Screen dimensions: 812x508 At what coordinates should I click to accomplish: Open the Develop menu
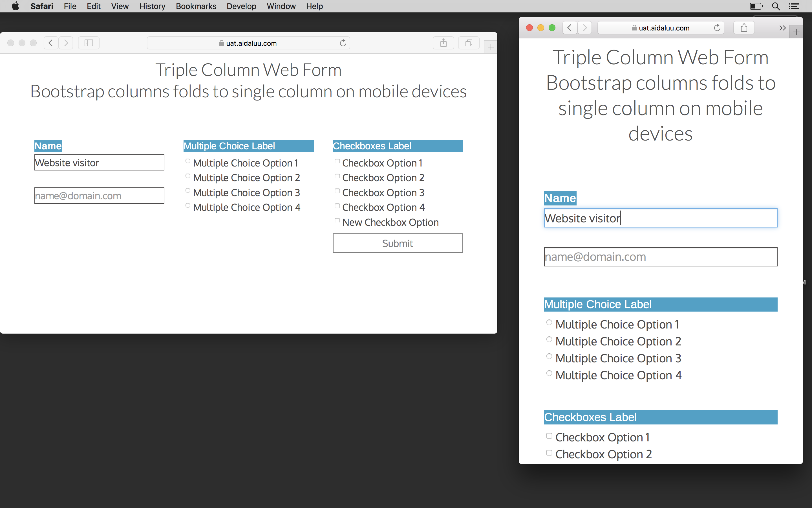[241, 6]
